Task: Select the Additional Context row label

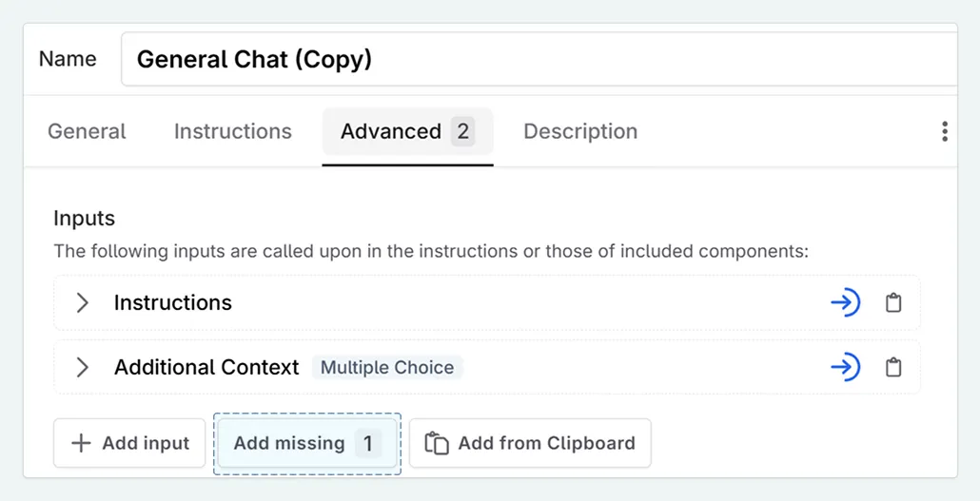Action: (206, 367)
